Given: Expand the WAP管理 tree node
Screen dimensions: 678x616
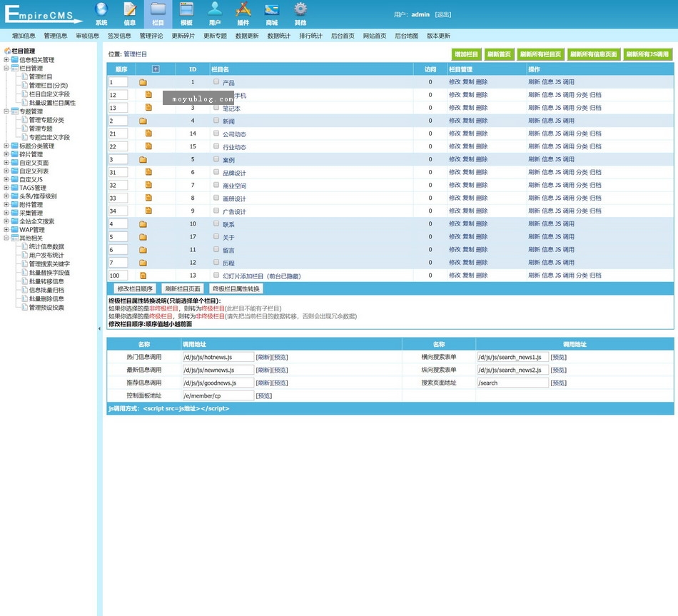Looking at the screenshot, I should point(6,229).
